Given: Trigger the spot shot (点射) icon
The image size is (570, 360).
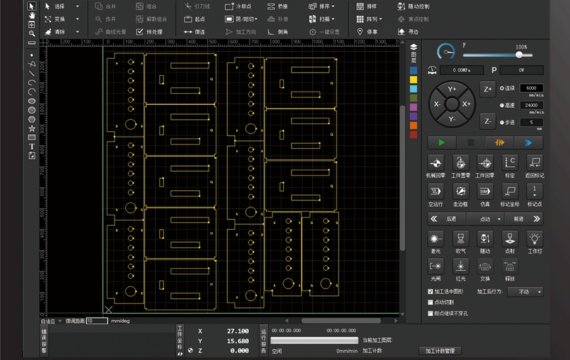Looking at the screenshot, I should (x=510, y=239).
